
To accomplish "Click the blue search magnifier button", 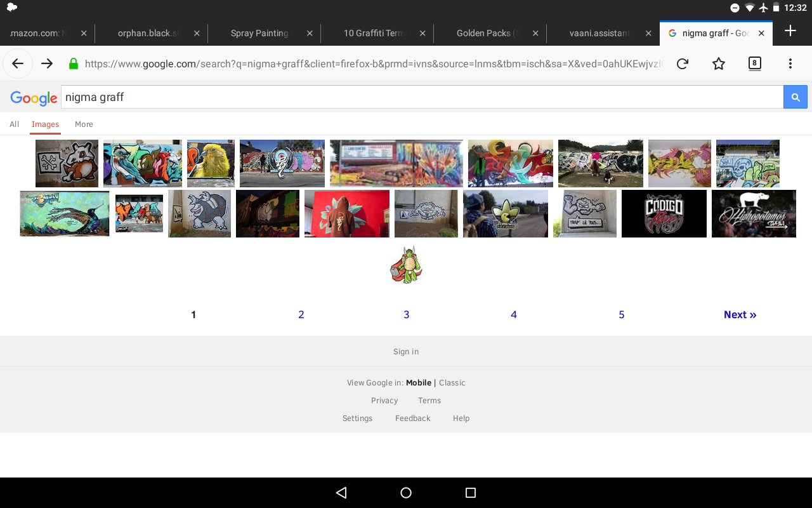I will click(x=796, y=97).
